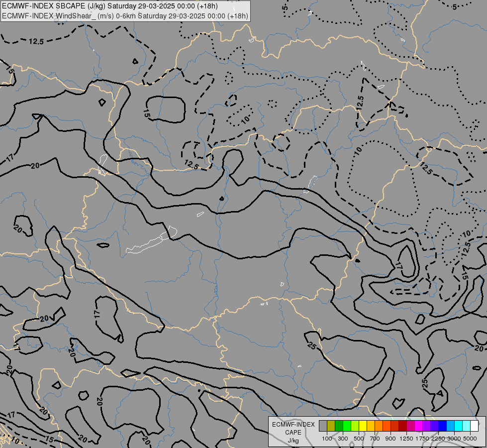Select the bright magenta swatch left of 1750
The image size is (487, 448).
[419, 426]
